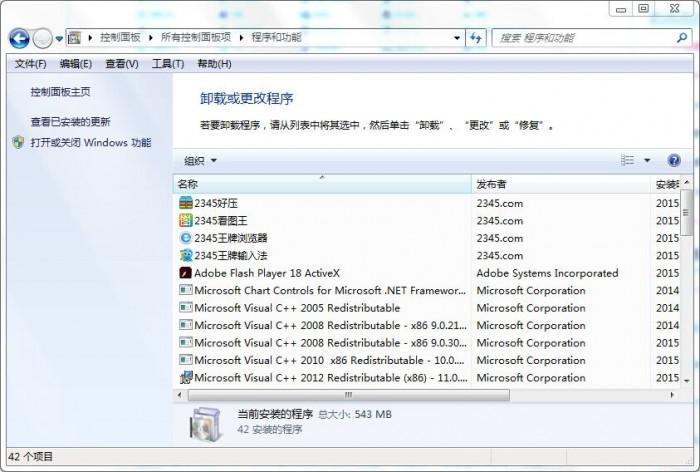This screenshot has width=700, height=472.
Task: Open the 组织 dropdown menu
Action: point(200,161)
